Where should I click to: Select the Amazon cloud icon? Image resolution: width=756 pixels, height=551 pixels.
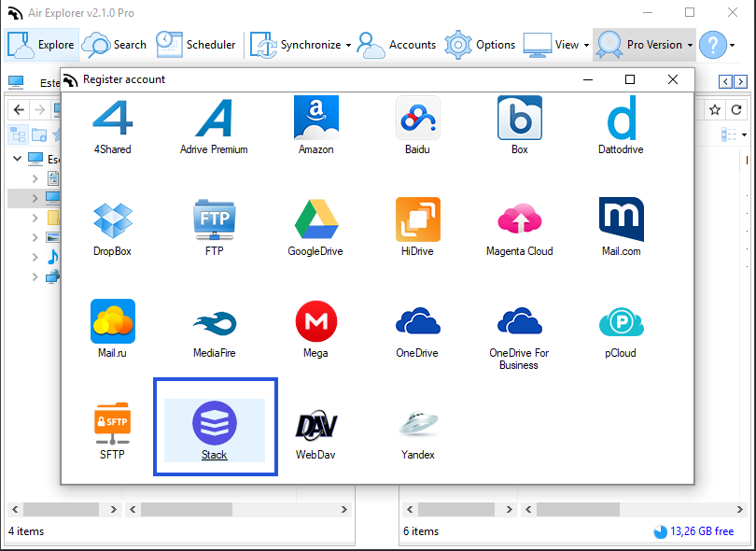pyautogui.click(x=315, y=118)
